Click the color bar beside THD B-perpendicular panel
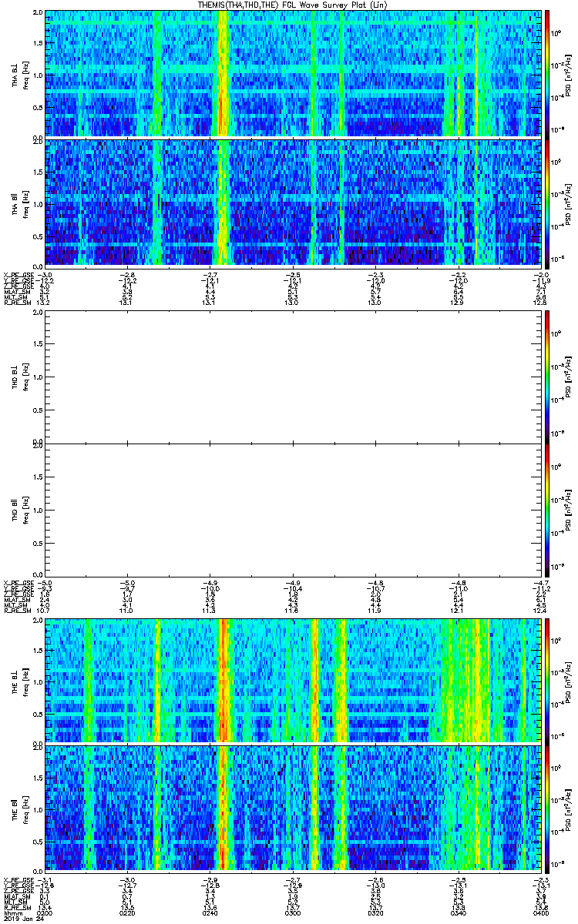Viewport: 578px width, 924px height. click(548, 379)
